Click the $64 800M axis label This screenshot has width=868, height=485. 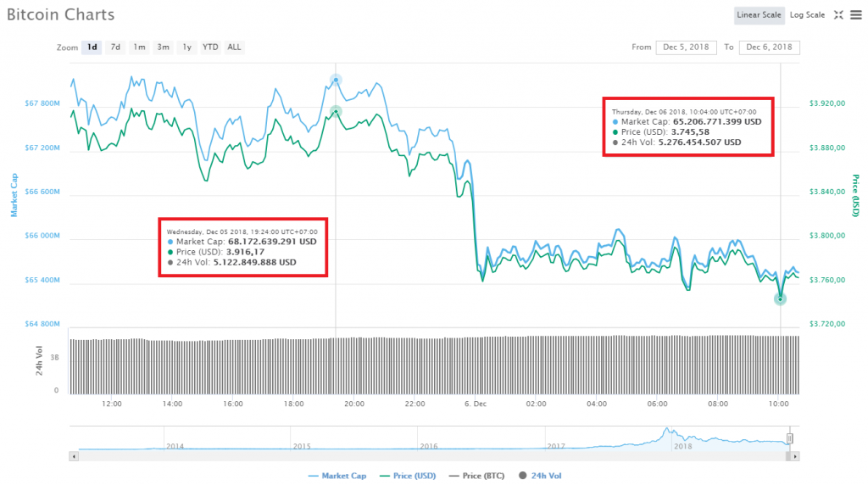click(42, 324)
